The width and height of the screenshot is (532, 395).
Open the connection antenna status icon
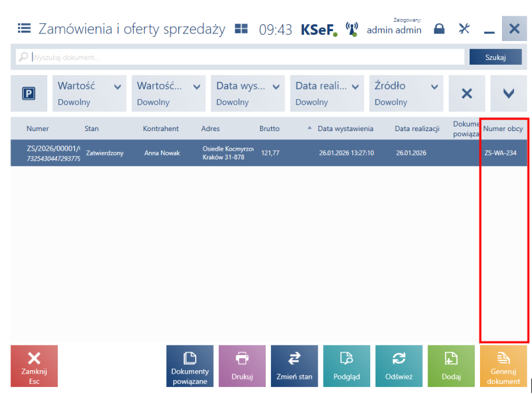(352, 29)
